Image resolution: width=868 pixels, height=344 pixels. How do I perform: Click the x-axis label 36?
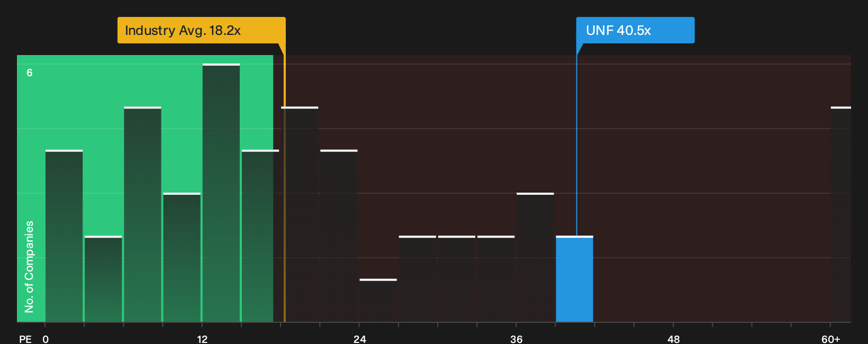tap(516, 339)
